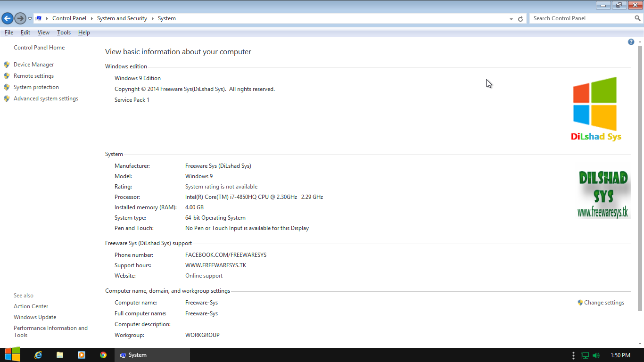Click 'FACEBOOK.COM/FREEWARESYS' phone number value
Viewport: 644px width, 362px height.
coord(226,255)
